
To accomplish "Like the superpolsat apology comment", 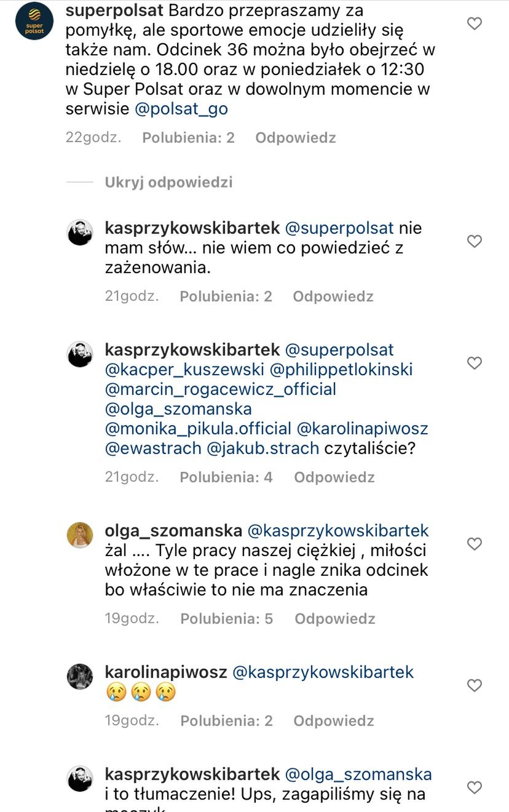I will click(x=475, y=24).
